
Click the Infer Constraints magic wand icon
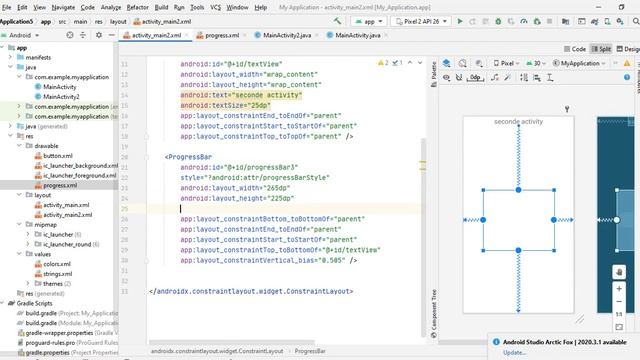coord(508,77)
